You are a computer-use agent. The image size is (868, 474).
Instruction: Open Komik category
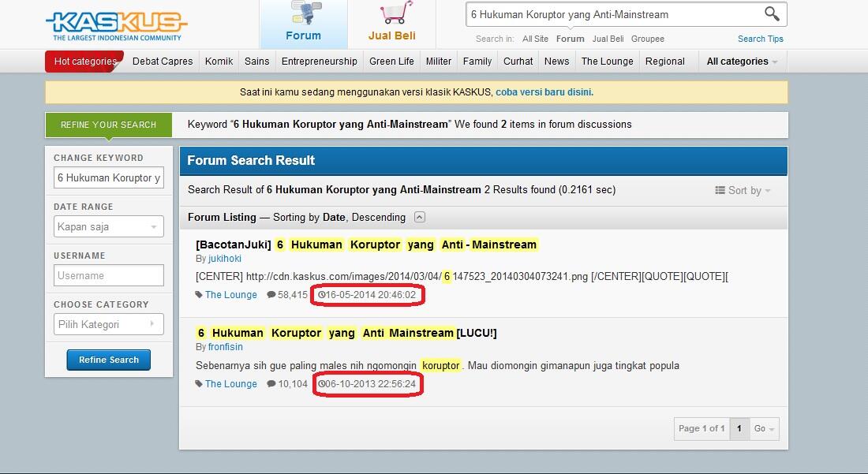tap(219, 62)
